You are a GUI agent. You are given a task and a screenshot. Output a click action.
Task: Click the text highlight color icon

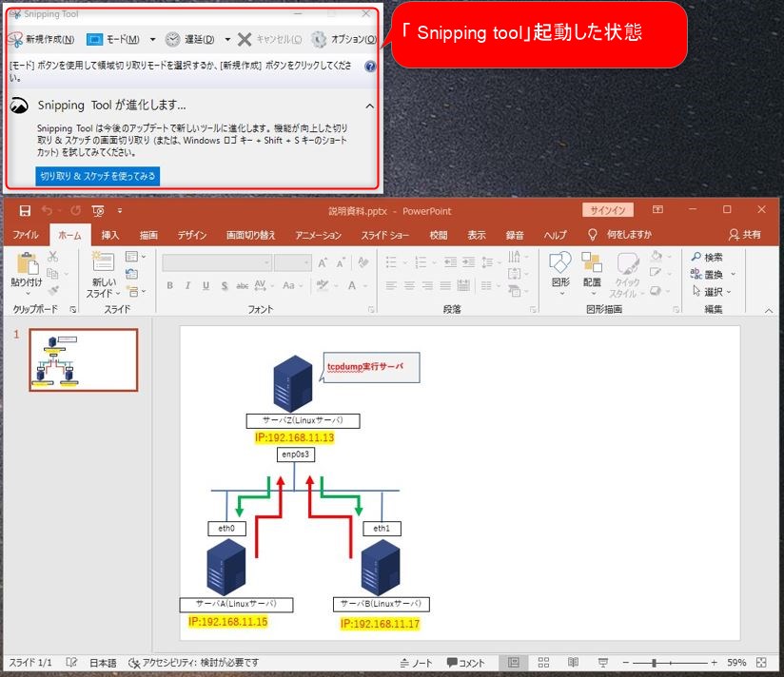click(323, 285)
